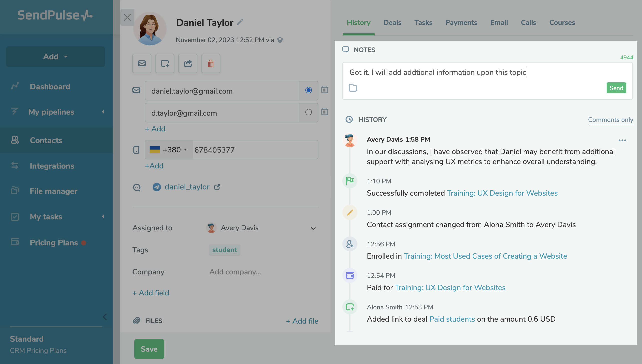Expand the Assigned to Avery Davis dropdown
The width and height of the screenshot is (642, 364).
313,228
